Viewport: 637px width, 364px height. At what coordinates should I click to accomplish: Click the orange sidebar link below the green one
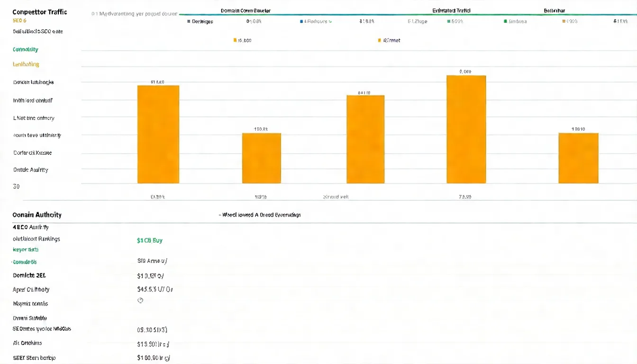[x=26, y=64]
